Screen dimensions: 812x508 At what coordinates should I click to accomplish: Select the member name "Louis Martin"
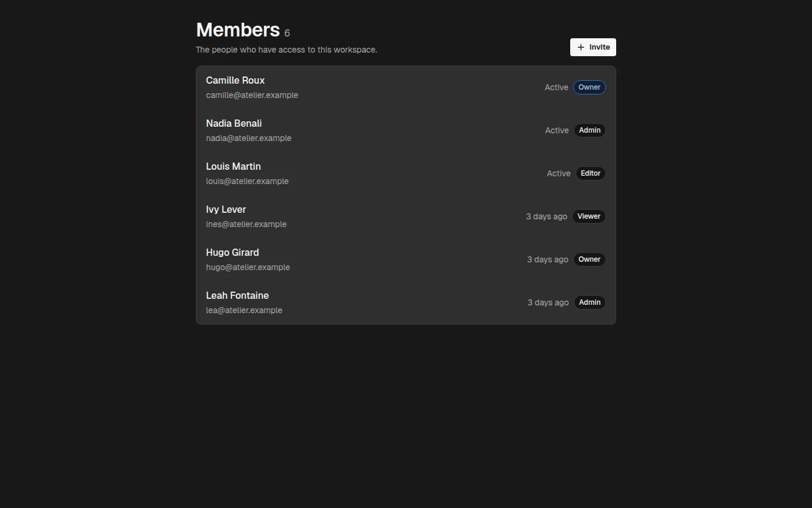(x=233, y=167)
